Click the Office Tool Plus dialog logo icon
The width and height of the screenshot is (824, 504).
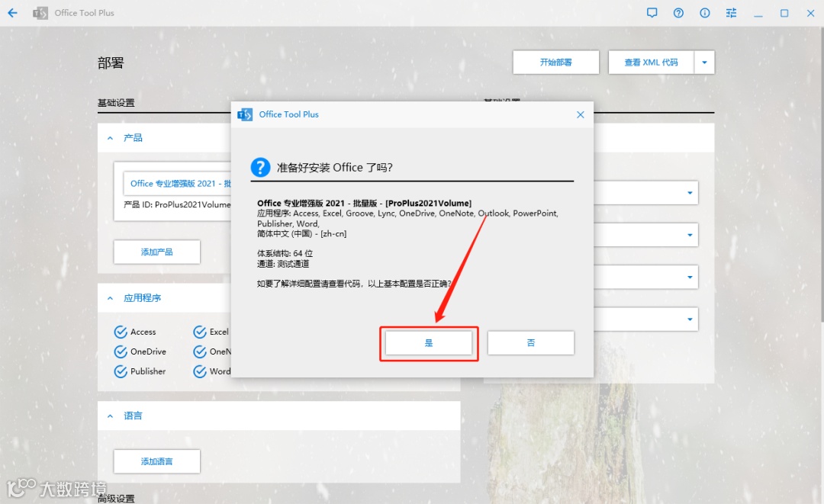pyautogui.click(x=245, y=114)
